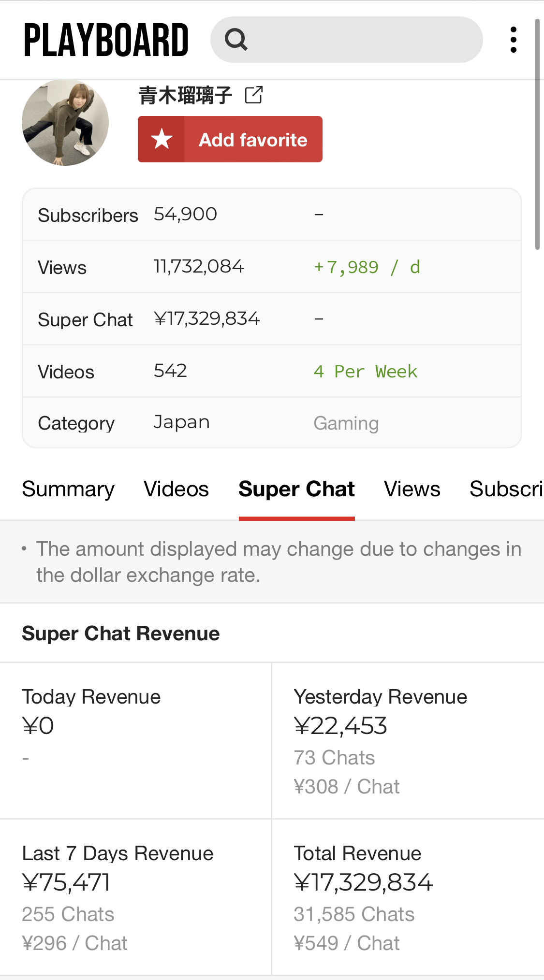Click the PLAYBOARD logo

pos(106,40)
